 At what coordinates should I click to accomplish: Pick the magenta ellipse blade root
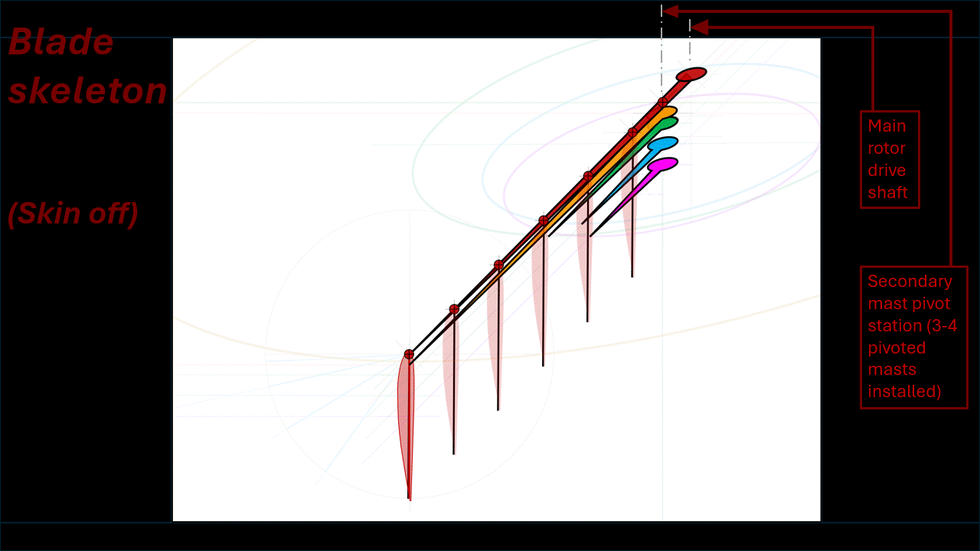coord(663,165)
